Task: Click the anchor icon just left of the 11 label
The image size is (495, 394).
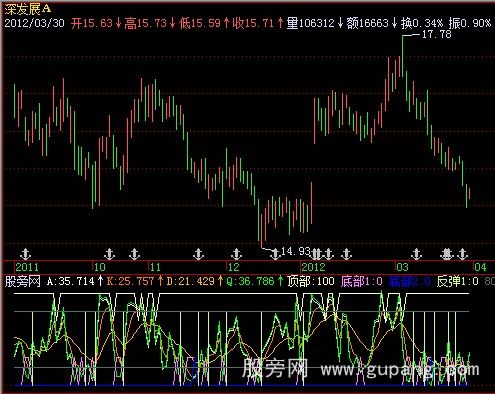Action: tap(134, 254)
